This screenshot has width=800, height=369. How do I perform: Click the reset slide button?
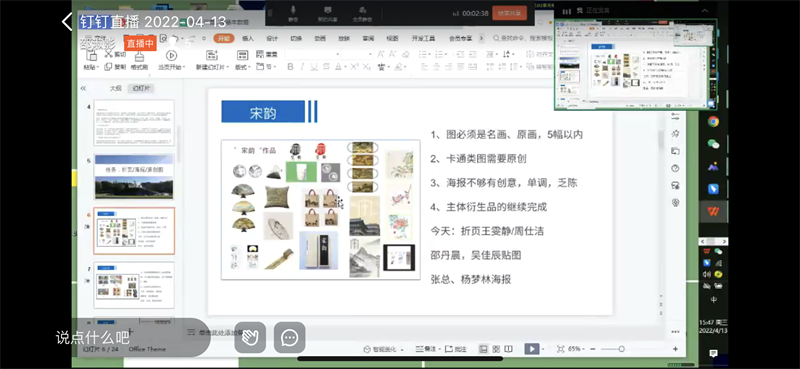point(267,54)
